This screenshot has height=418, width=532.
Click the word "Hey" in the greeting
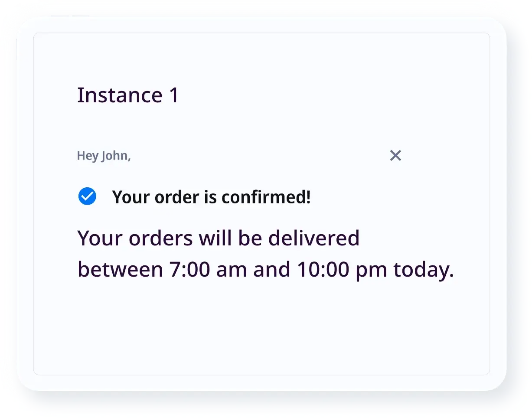pos(88,156)
